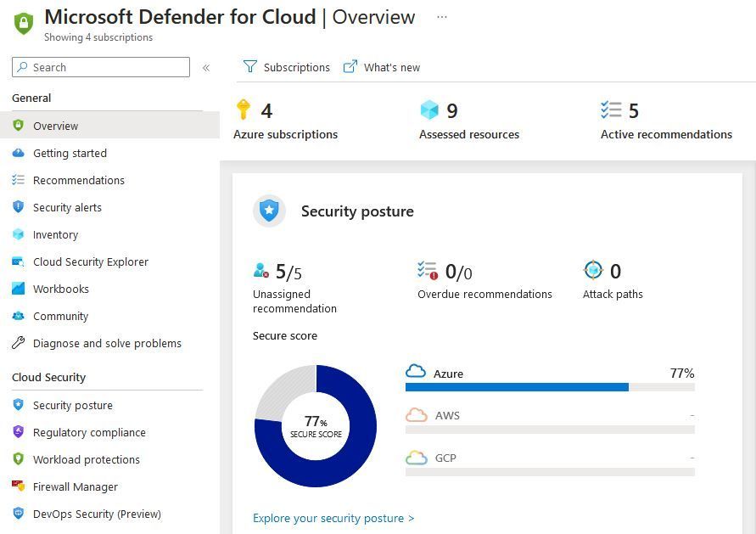Click the Azure 77% progress bar

[x=550, y=387]
